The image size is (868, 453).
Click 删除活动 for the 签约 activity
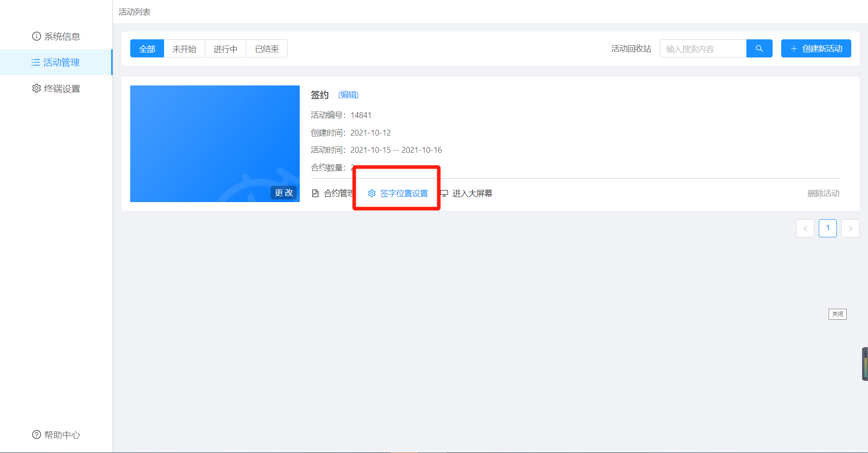[x=823, y=193]
